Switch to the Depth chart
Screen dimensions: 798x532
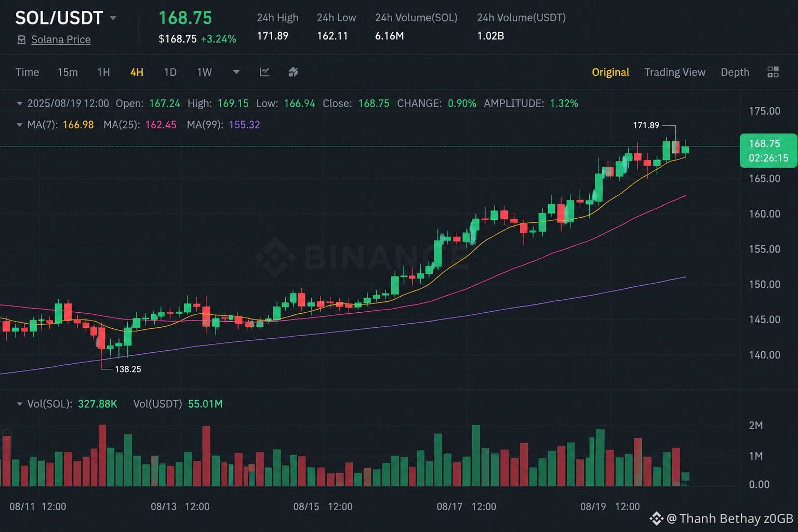pyautogui.click(x=735, y=72)
